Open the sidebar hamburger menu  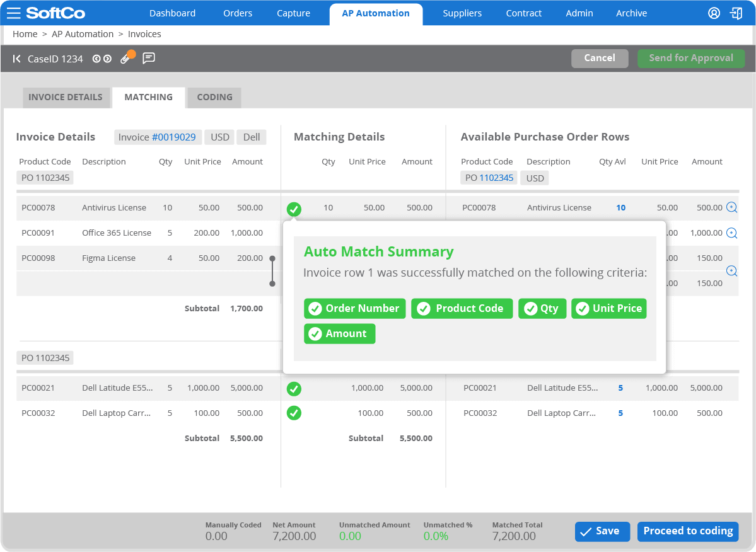point(13,13)
